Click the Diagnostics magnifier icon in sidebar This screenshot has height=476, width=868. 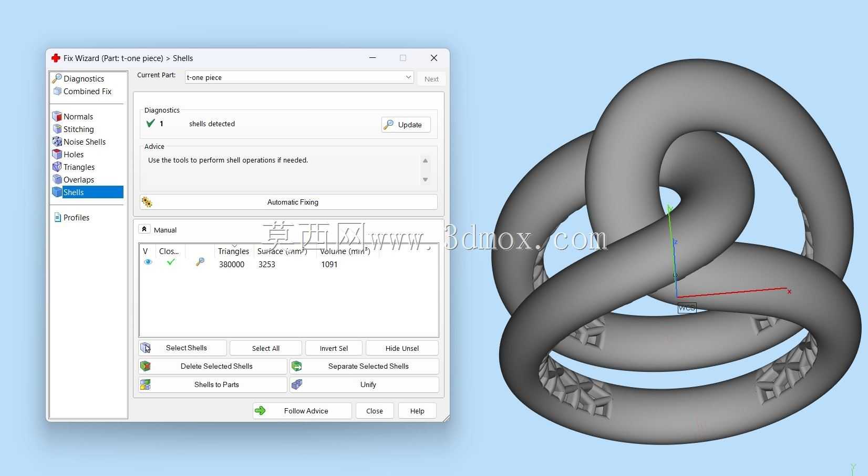click(57, 79)
